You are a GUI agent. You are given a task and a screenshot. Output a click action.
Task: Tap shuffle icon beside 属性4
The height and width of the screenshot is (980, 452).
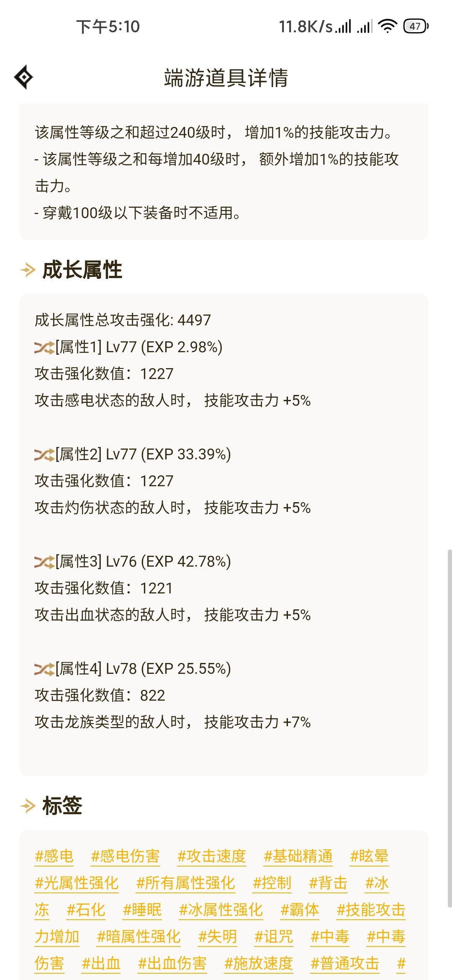(44, 669)
